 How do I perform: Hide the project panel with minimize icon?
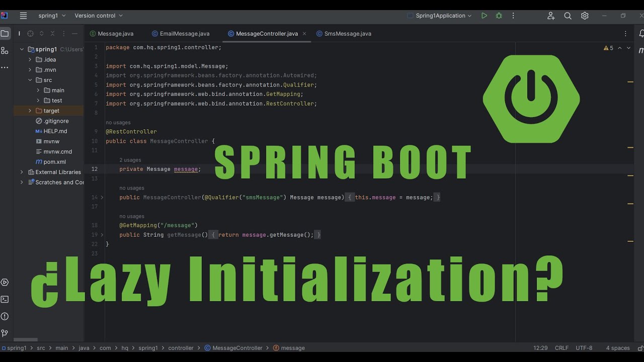pos(74,34)
